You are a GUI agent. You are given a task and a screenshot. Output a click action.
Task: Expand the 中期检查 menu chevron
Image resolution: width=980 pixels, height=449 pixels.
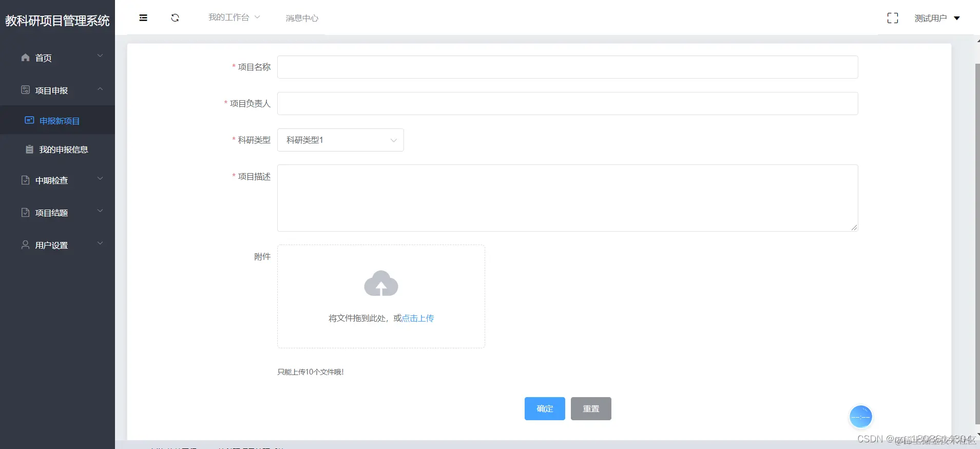[x=100, y=178]
